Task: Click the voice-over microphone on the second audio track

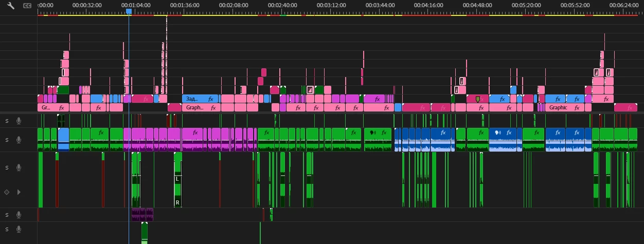Action: point(19,140)
